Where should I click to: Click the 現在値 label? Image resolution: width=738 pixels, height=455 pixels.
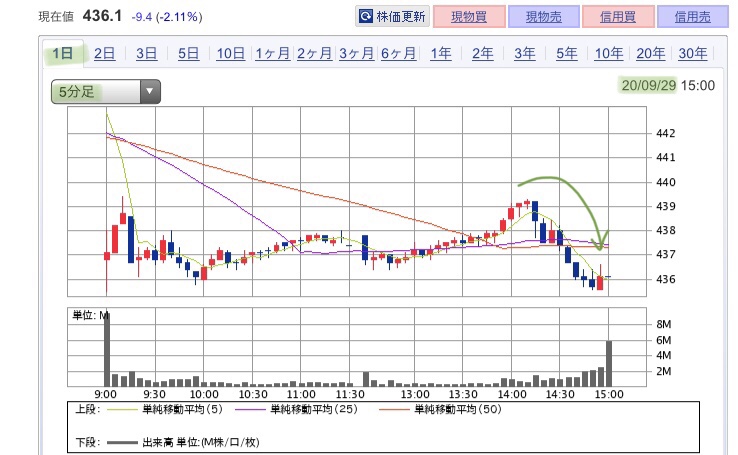(x=56, y=17)
